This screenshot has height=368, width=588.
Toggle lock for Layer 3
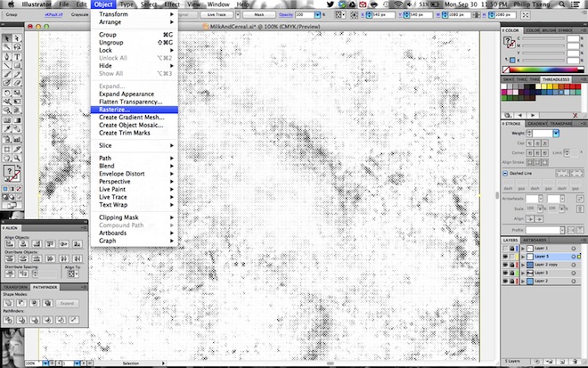(512, 273)
